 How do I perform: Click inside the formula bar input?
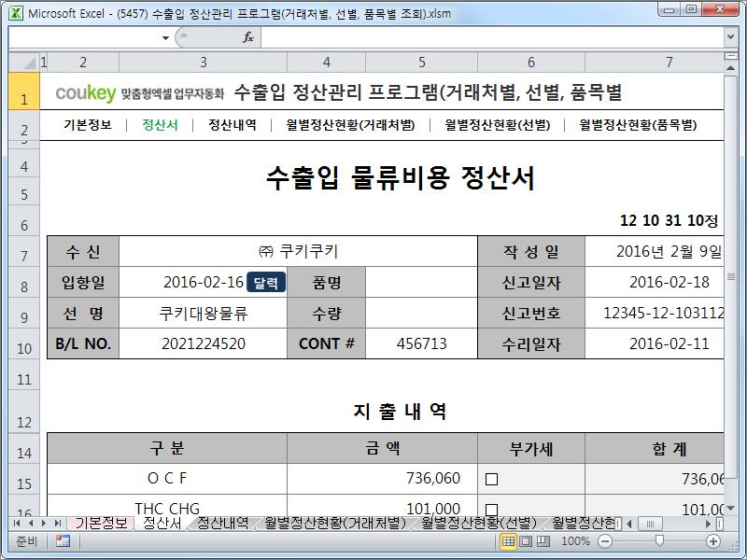[492, 37]
